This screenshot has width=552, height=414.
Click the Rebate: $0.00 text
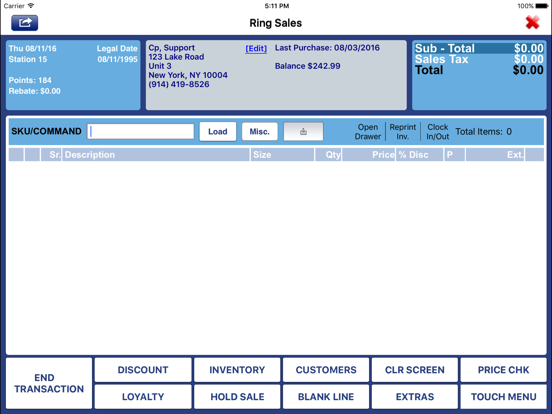click(34, 91)
